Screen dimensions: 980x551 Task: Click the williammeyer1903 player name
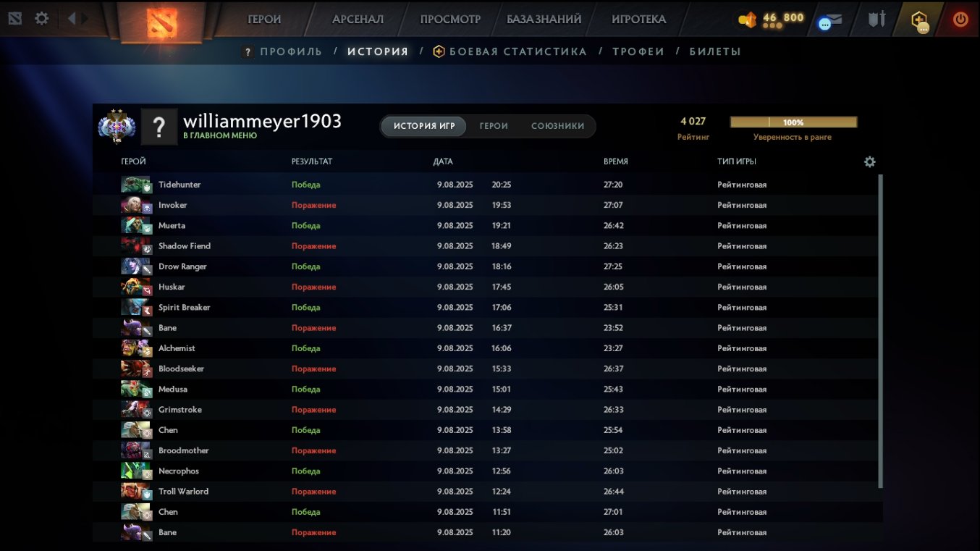(x=262, y=121)
